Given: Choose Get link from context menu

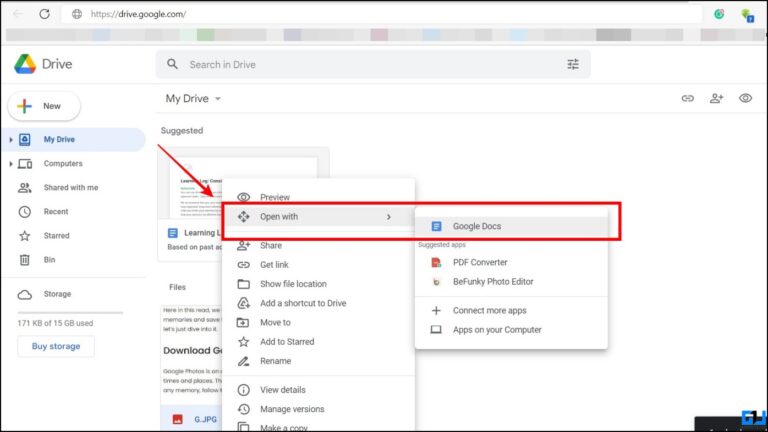Looking at the screenshot, I should point(318,264).
